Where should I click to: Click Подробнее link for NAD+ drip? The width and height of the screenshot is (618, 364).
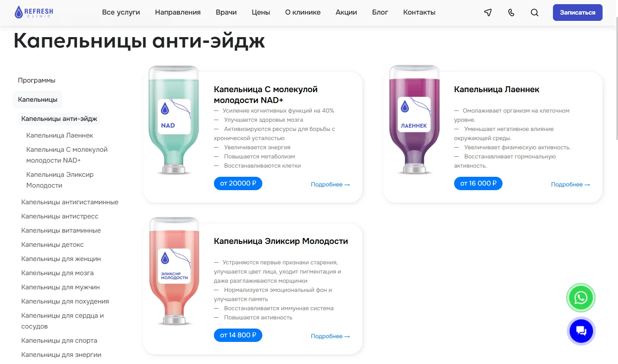[x=330, y=184]
